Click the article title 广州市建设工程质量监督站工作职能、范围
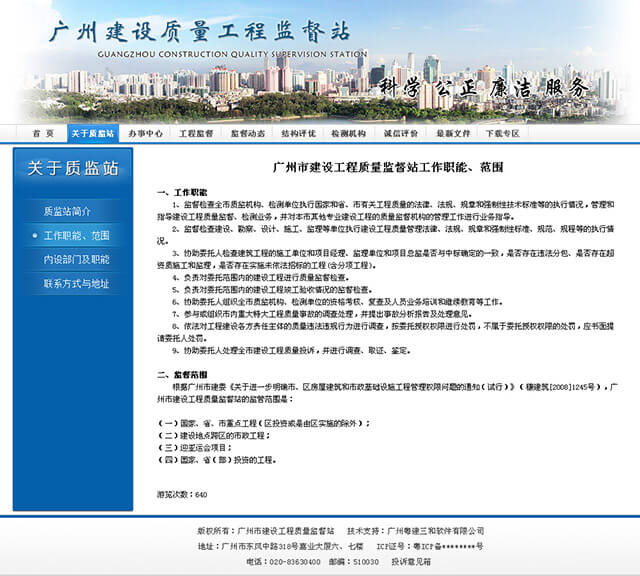640x576 pixels. (x=388, y=167)
